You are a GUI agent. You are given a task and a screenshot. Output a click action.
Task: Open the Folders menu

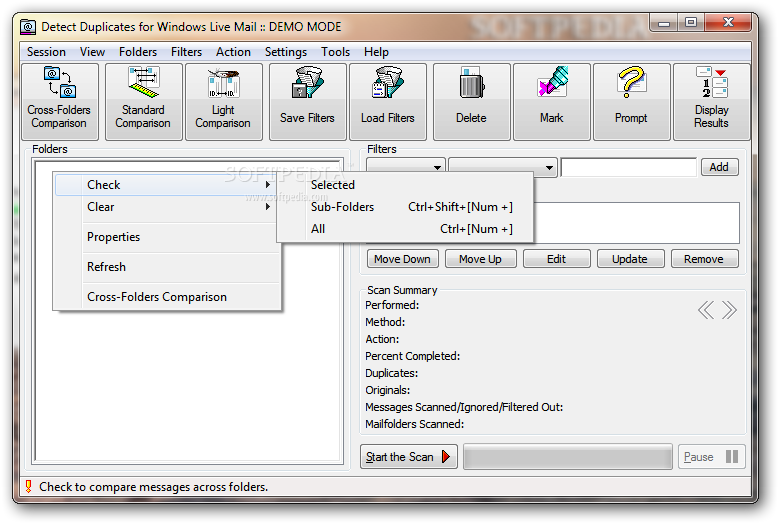point(138,52)
